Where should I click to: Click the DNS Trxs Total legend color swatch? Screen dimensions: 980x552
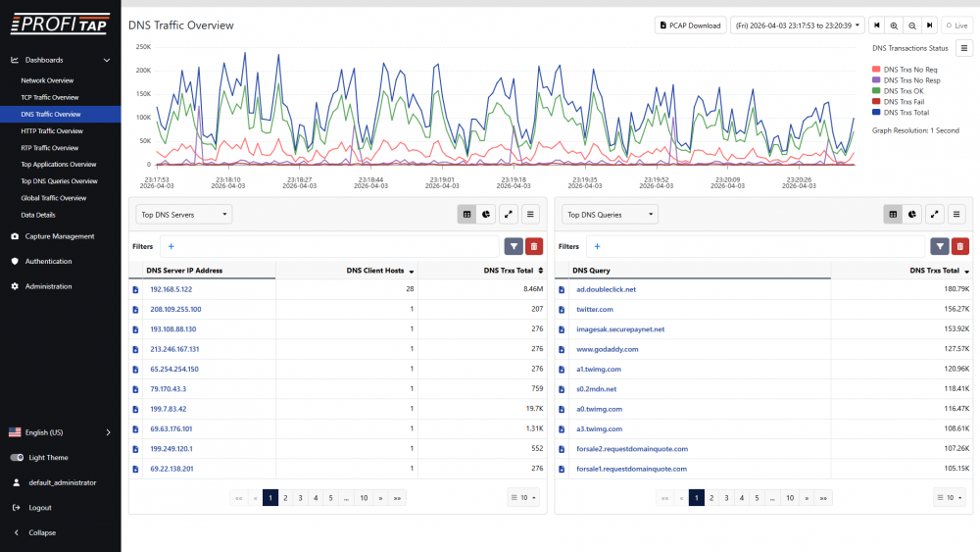[x=876, y=113]
